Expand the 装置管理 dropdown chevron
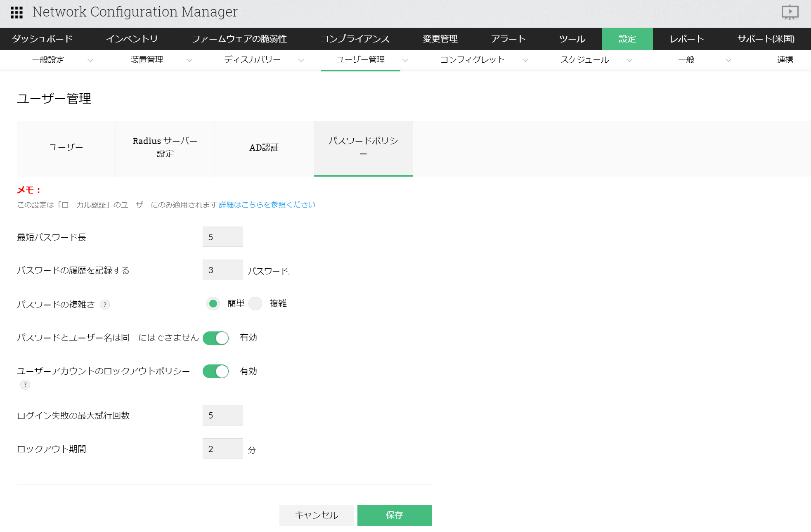 click(x=189, y=60)
